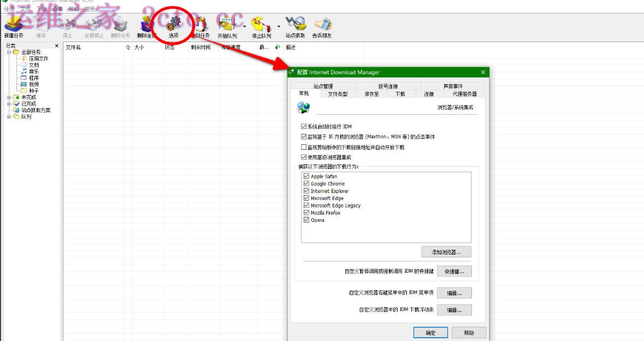Click the 停止队列 (stop queue) icon
The height and width of the screenshot is (341, 644).
(x=261, y=27)
